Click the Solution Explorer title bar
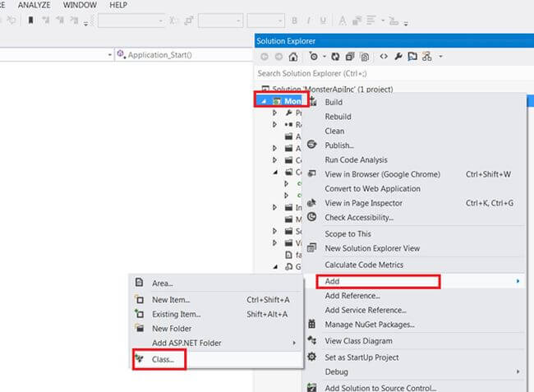534x392 pixels. coord(394,41)
